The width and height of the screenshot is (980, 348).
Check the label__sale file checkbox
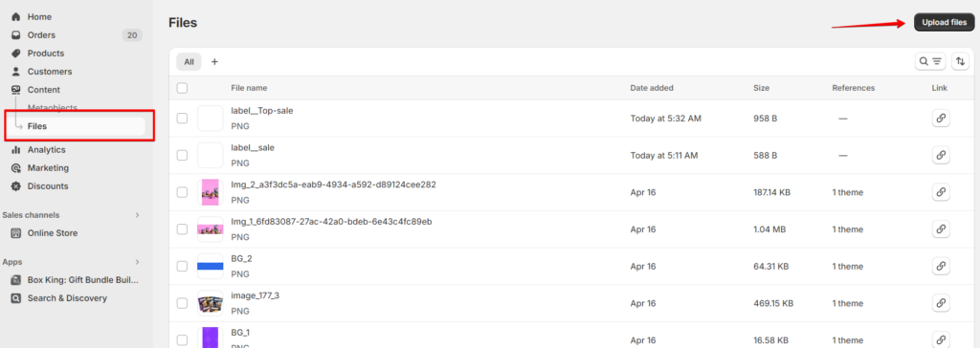(x=182, y=155)
